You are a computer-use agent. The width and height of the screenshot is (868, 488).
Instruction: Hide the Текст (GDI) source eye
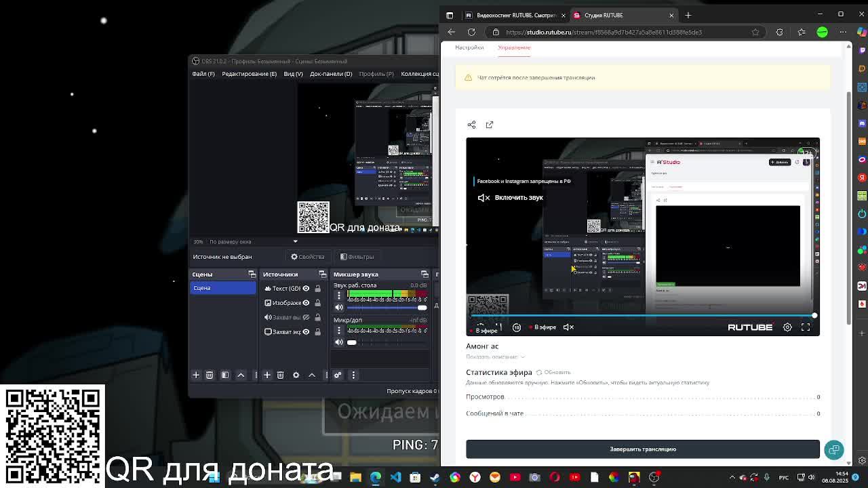(306, 288)
